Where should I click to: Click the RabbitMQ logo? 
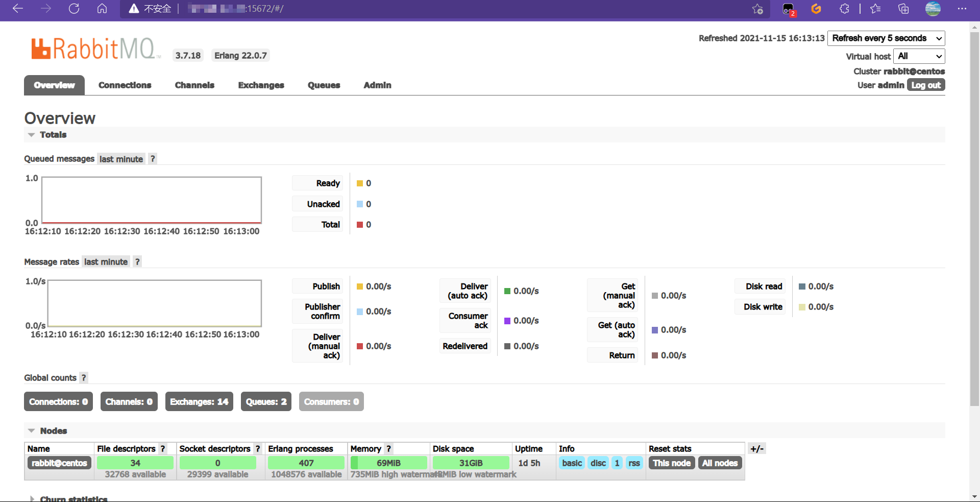point(96,49)
